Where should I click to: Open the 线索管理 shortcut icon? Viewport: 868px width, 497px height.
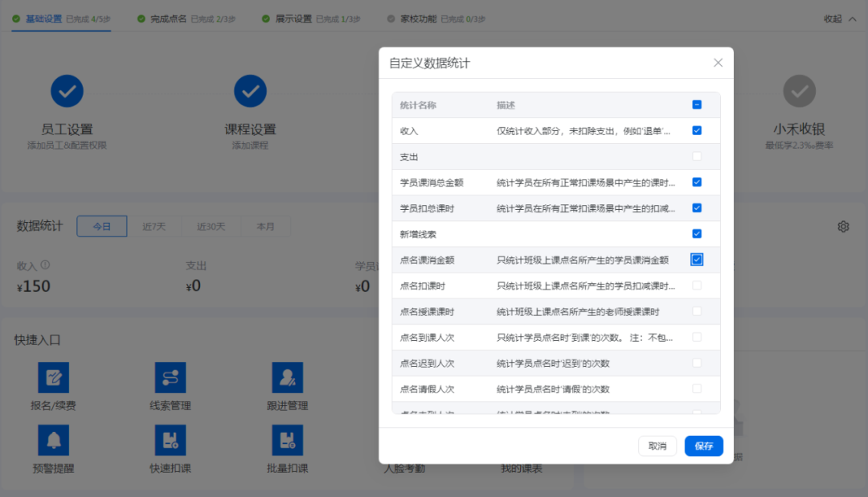pyautogui.click(x=170, y=377)
